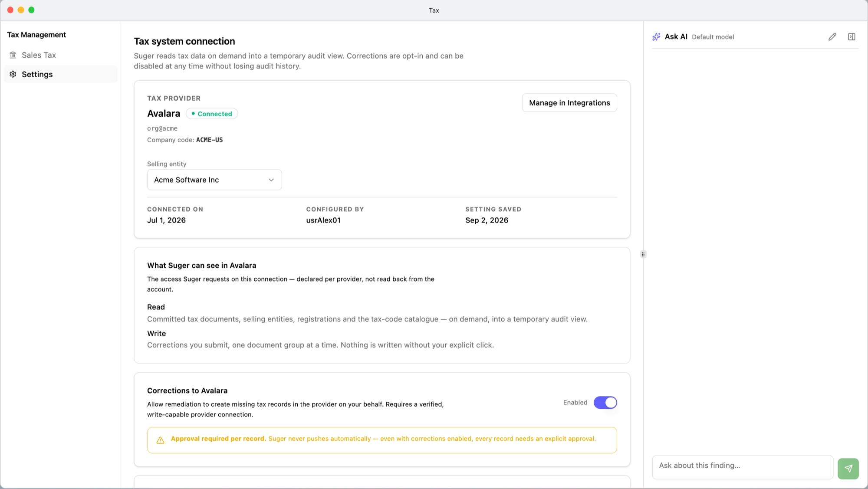
Task: Click What Suger can see in Avalara heading
Action: [x=201, y=266]
